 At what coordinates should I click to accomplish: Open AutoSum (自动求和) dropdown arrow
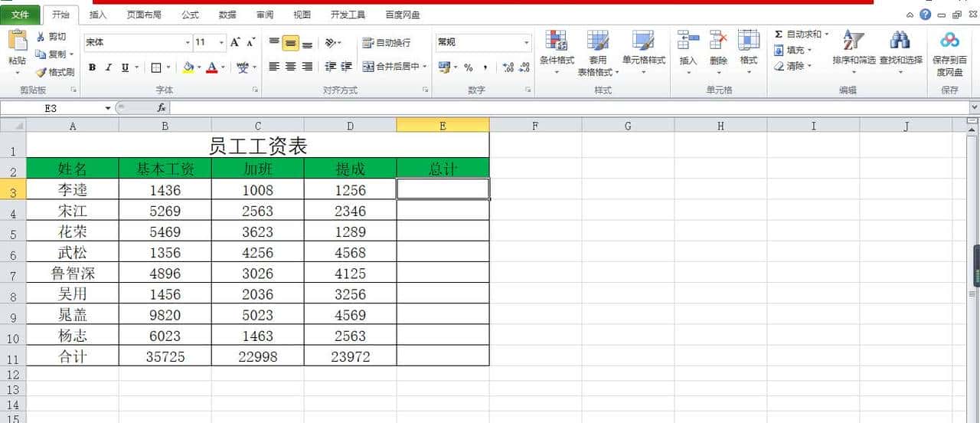827,34
